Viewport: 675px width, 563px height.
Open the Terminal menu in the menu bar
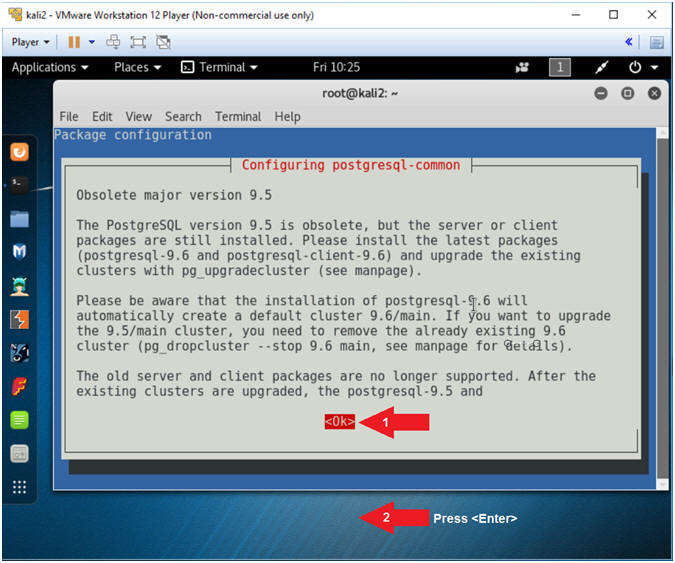point(238,117)
